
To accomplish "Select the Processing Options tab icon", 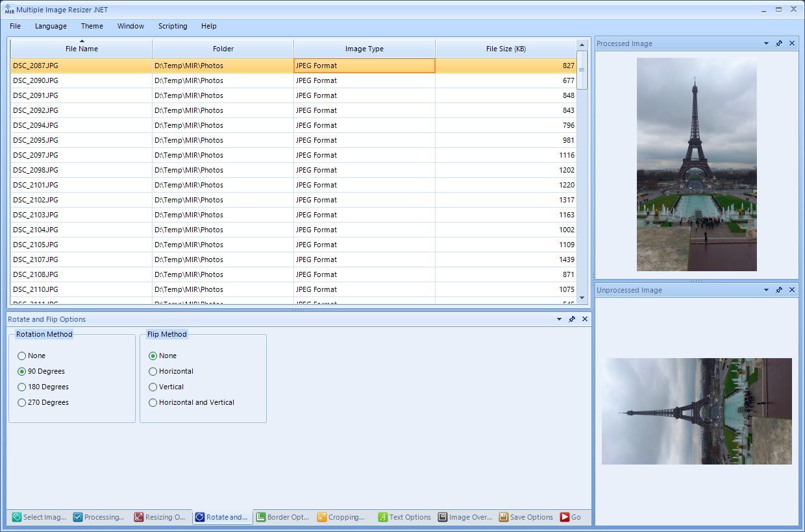I will (78, 517).
